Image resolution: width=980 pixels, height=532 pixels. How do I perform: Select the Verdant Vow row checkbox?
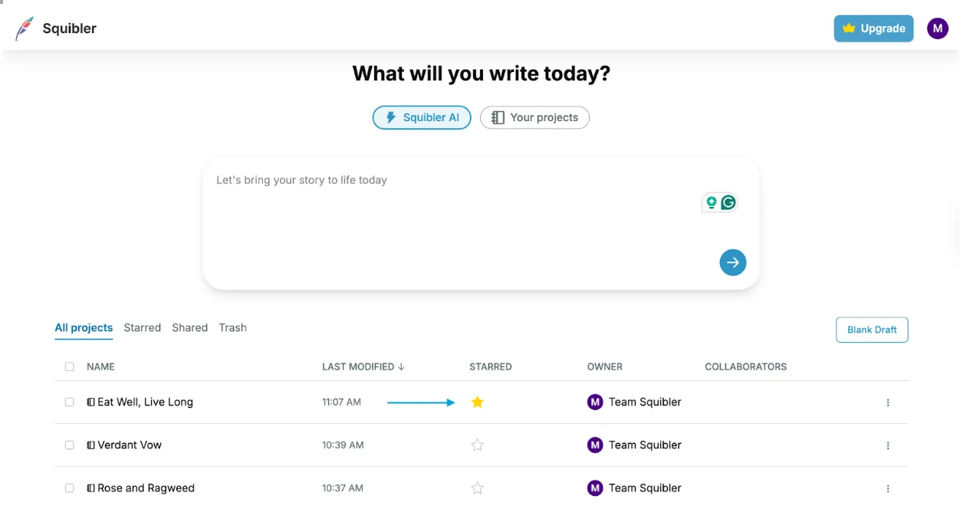click(70, 445)
